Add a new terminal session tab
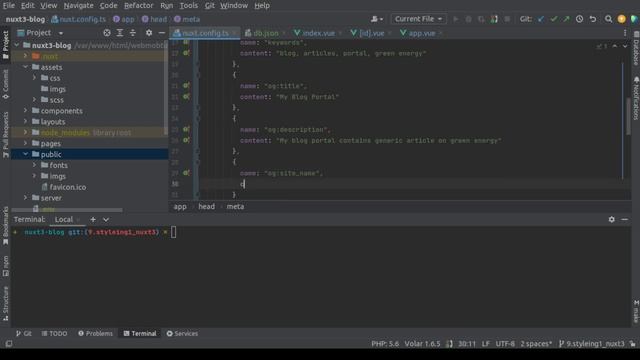 tap(93, 220)
